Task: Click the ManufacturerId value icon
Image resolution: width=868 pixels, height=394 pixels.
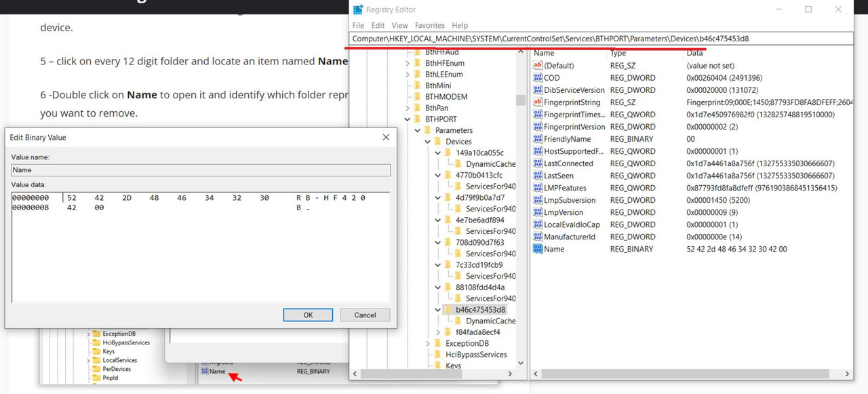Action: (x=538, y=237)
